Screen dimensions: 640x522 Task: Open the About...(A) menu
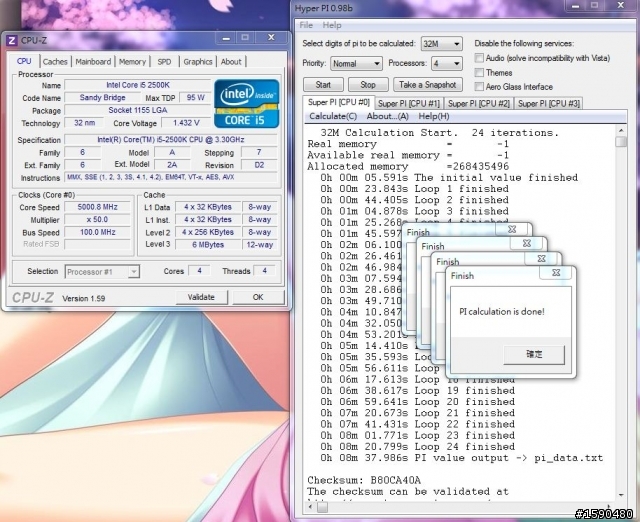pyautogui.click(x=387, y=116)
